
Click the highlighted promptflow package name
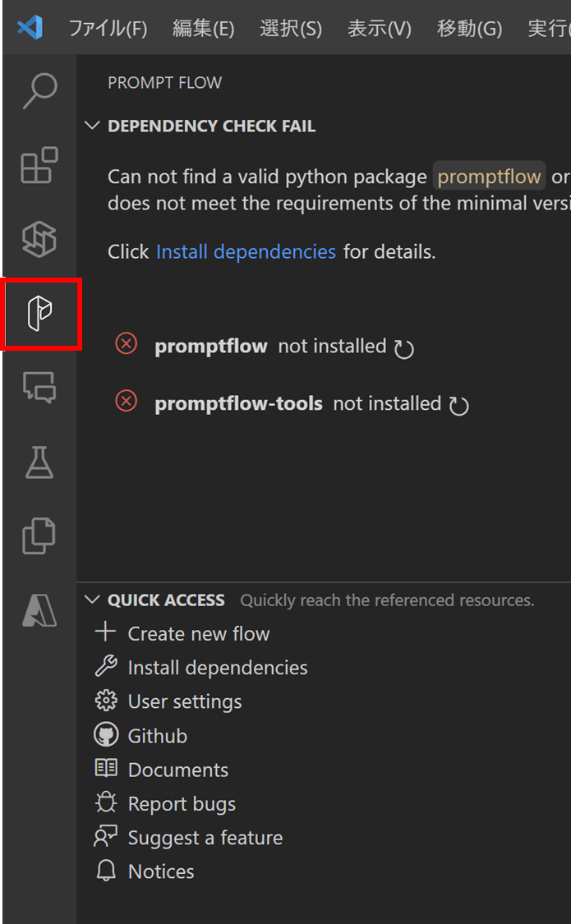489,177
